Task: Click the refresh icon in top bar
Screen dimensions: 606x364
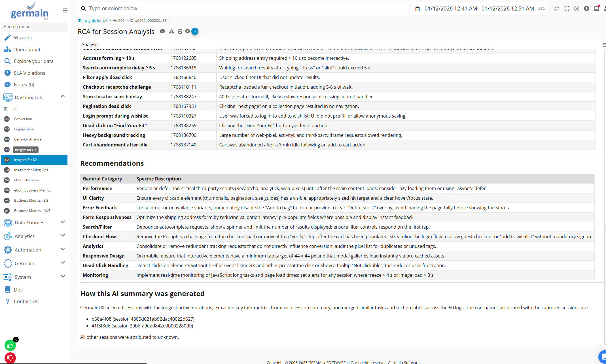Action: (557, 8)
